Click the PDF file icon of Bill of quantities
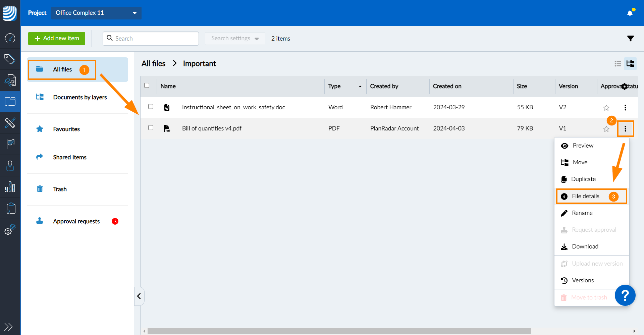 [167, 128]
